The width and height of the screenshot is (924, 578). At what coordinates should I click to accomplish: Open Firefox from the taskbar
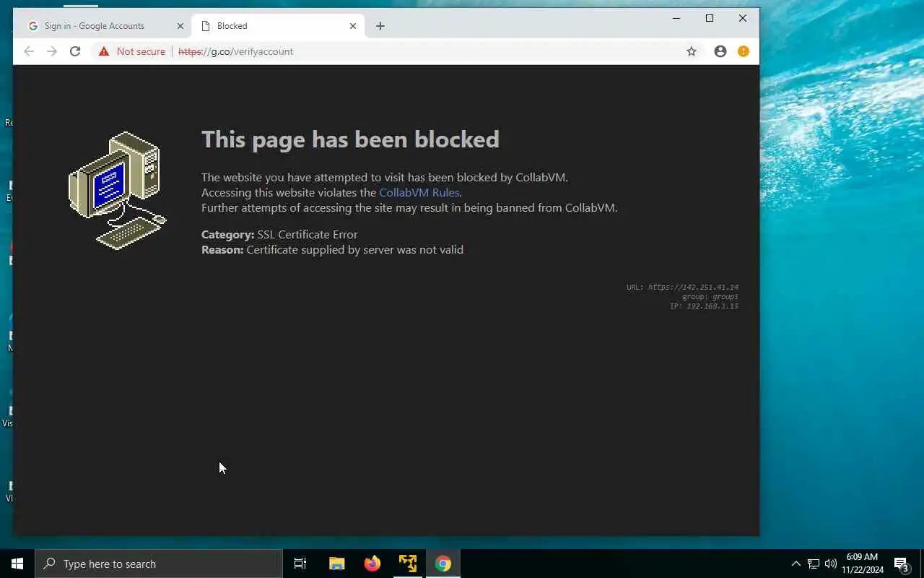point(372,564)
